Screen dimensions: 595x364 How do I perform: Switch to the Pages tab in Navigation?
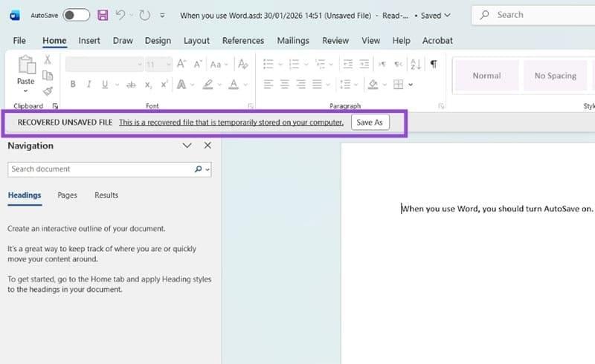[x=67, y=195]
